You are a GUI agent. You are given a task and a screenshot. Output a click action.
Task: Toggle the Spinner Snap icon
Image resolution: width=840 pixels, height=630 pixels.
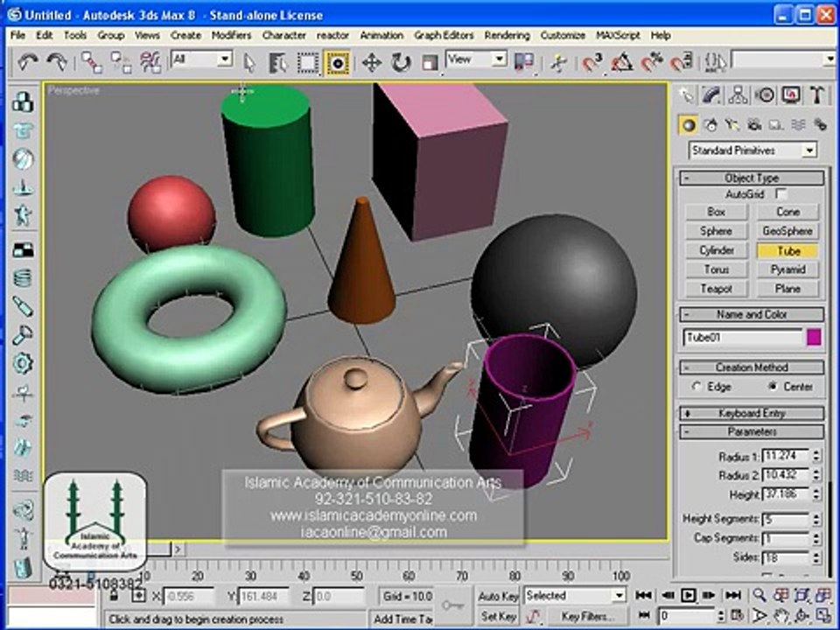tap(682, 63)
